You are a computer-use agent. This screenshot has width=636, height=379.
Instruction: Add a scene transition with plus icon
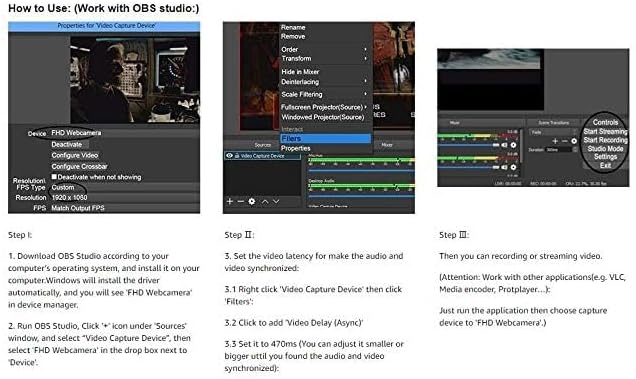click(555, 141)
